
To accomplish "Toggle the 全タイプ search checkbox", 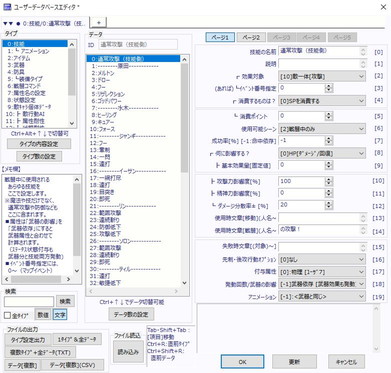I will [x=7, y=315].
